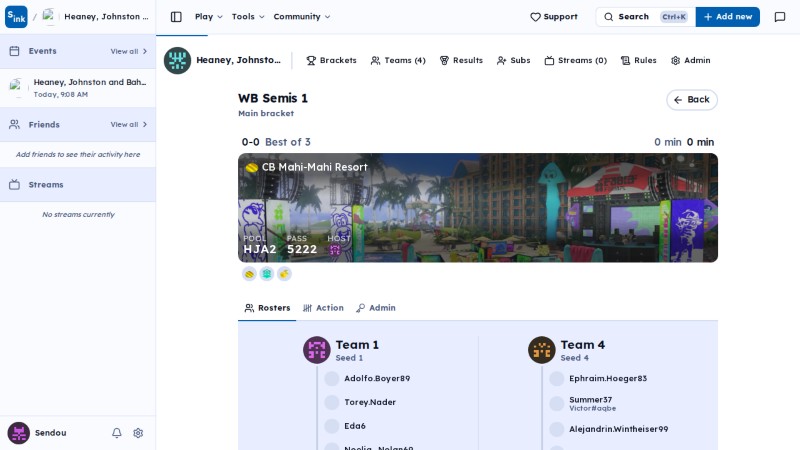Click the 'Main bracket' subtitle

point(266,113)
